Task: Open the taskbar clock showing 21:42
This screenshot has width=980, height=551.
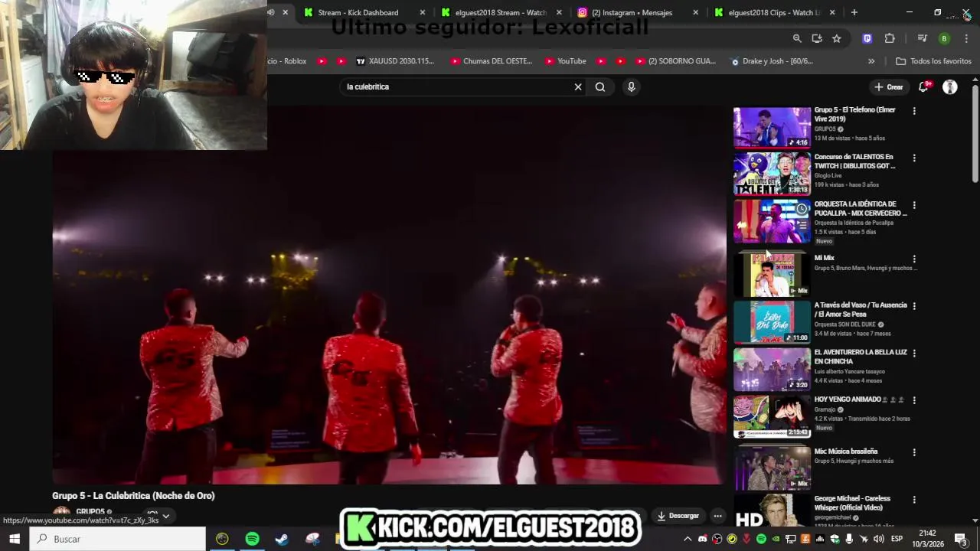Action: [x=927, y=539]
